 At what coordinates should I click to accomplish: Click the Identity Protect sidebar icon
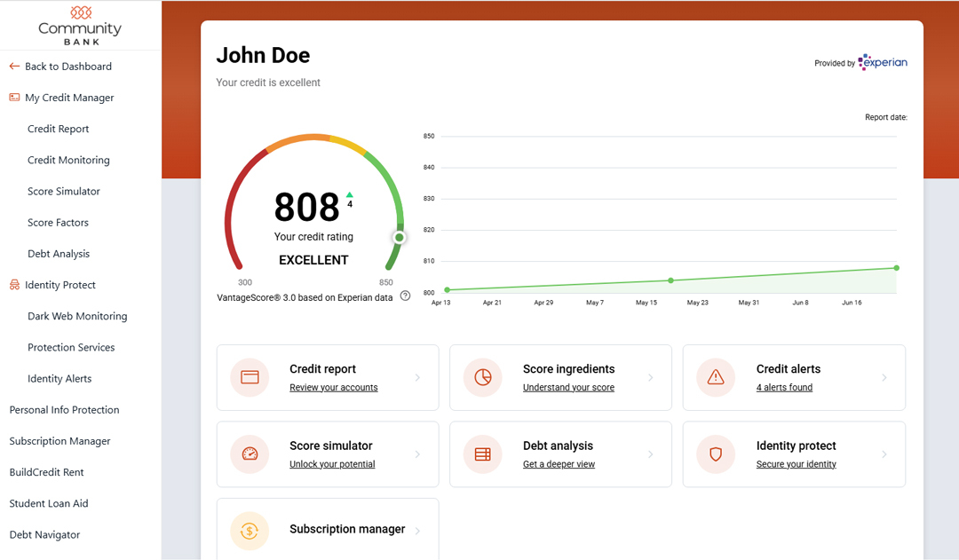point(15,285)
